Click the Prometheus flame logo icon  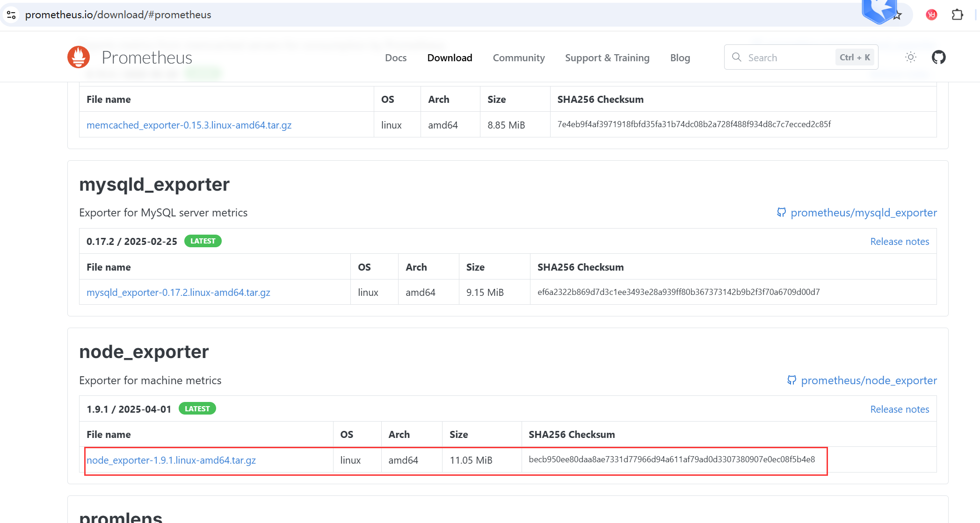[79, 57]
